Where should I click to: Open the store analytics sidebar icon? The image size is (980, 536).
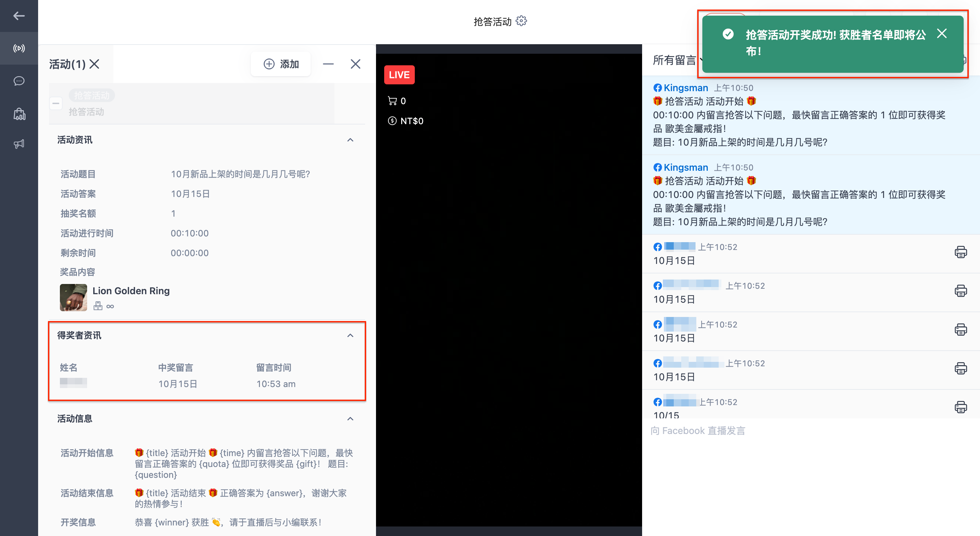(x=19, y=114)
